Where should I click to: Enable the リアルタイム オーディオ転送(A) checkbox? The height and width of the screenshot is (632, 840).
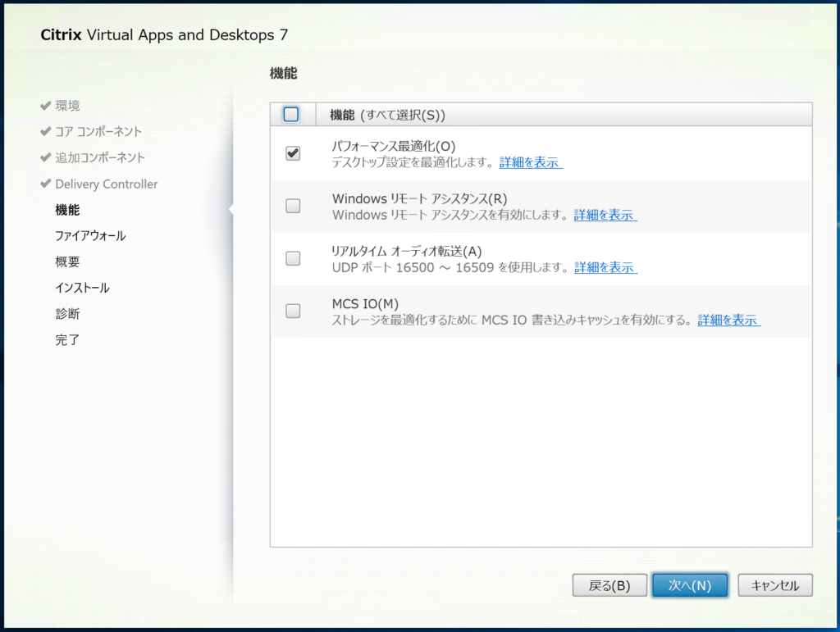click(293, 258)
